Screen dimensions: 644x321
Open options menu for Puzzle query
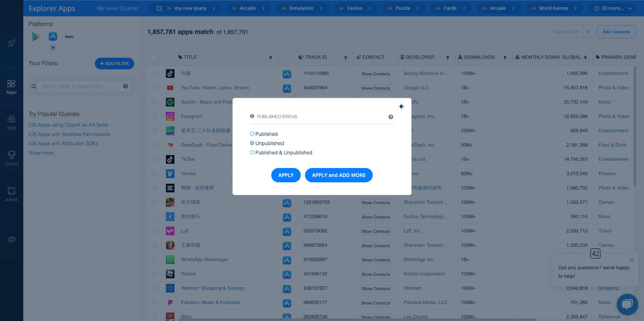pyautogui.click(x=418, y=8)
